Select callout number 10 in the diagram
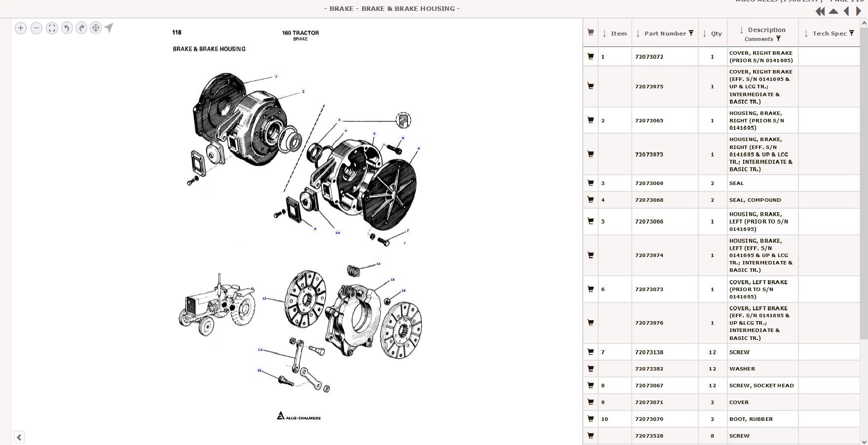 coord(337,233)
